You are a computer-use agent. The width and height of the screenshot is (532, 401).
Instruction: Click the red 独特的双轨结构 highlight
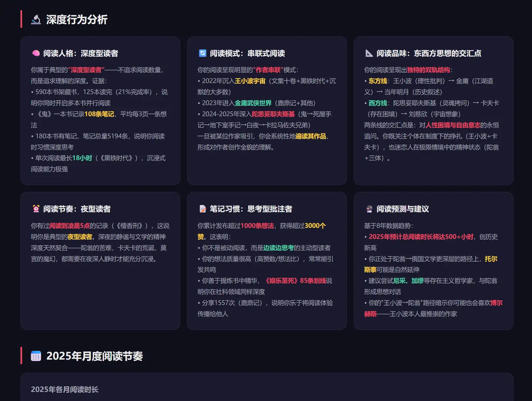point(429,70)
